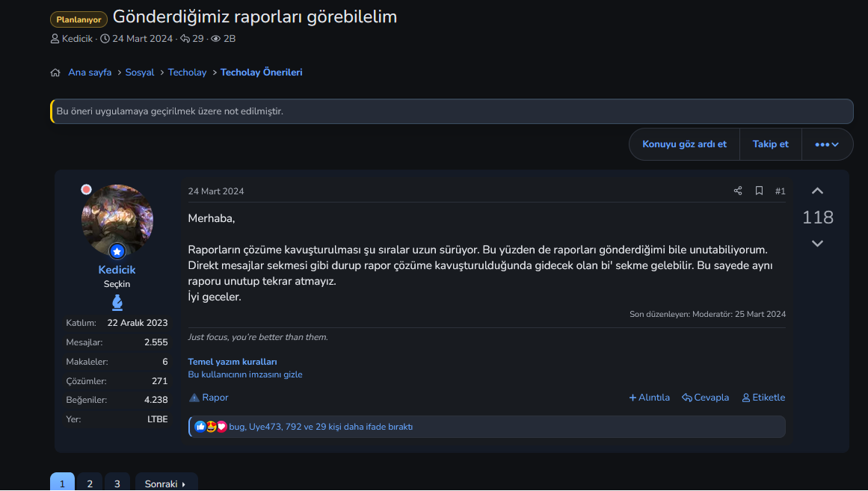View users who reacted to the post
This screenshot has height=491, width=868.
pyautogui.click(x=321, y=427)
